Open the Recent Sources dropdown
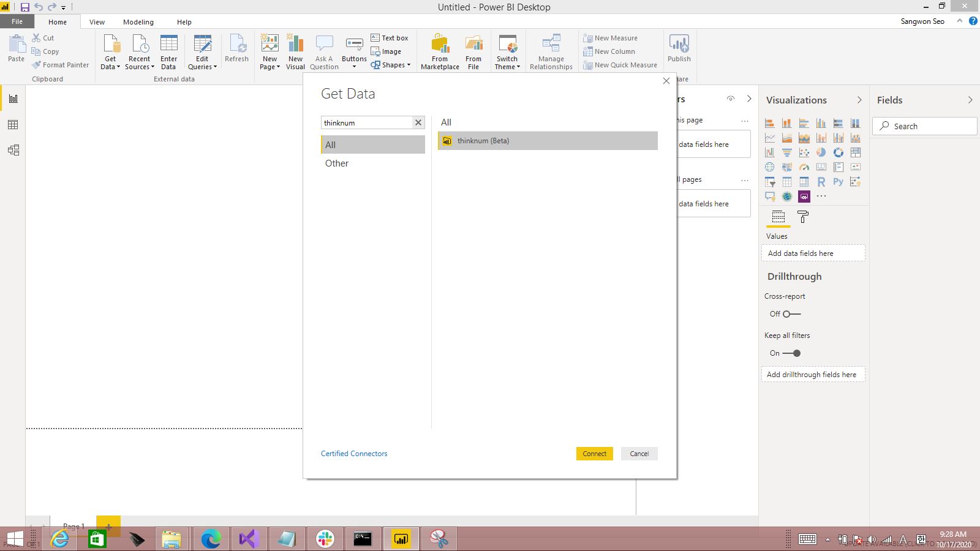Image resolution: width=980 pixels, height=551 pixels. 140,63
